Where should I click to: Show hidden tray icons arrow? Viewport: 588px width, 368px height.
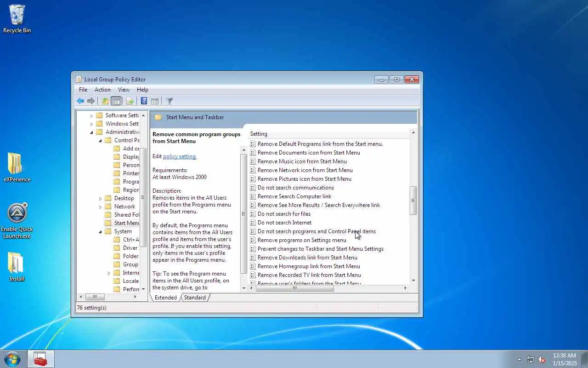pyautogui.click(x=520, y=360)
